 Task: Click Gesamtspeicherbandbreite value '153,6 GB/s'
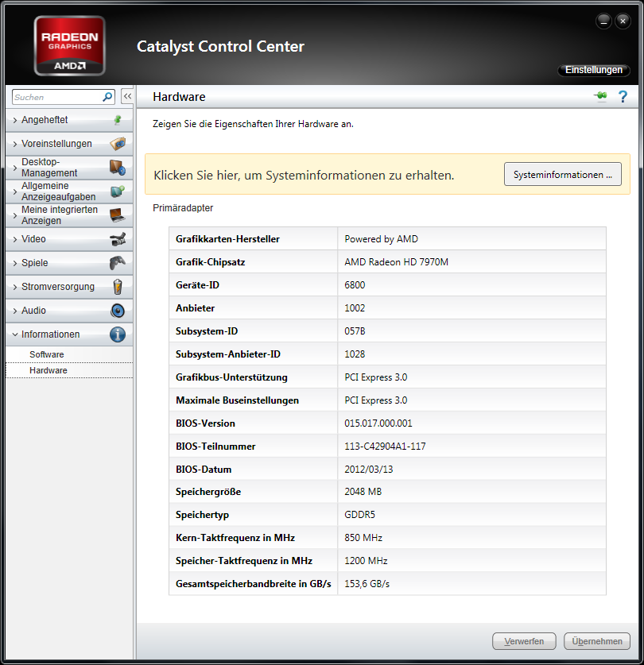click(x=367, y=584)
